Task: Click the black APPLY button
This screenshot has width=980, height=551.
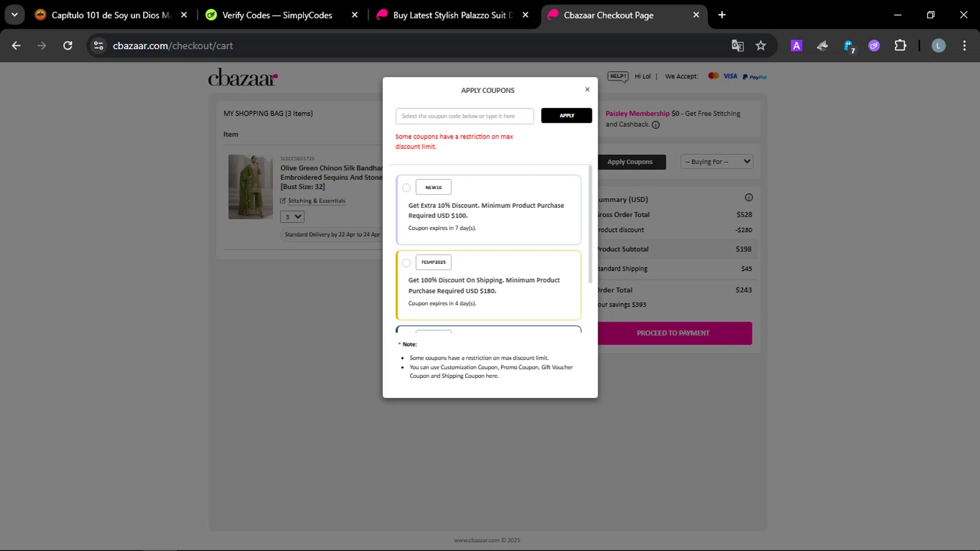Action: 566,116
